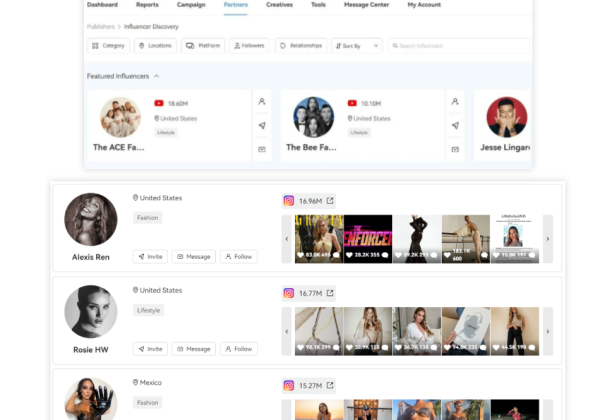Open the Followers filter
The width and height of the screenshot is (600, 420).
pos(249,46)
